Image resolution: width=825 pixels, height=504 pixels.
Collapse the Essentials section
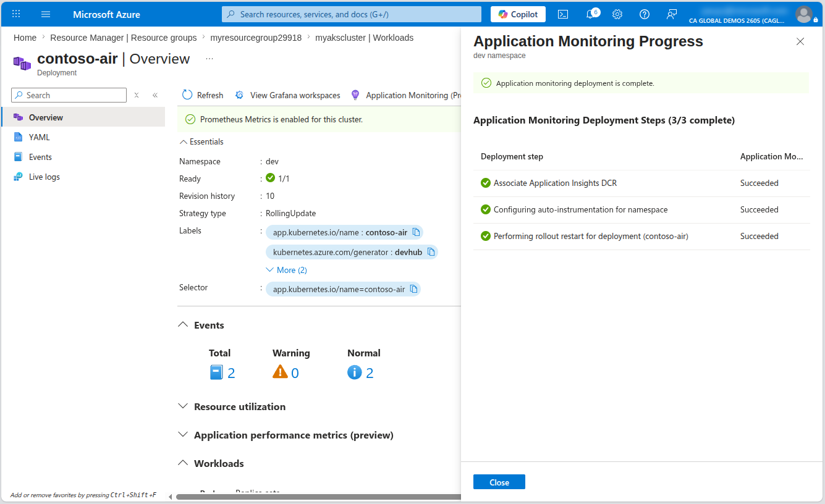point(201,141)
